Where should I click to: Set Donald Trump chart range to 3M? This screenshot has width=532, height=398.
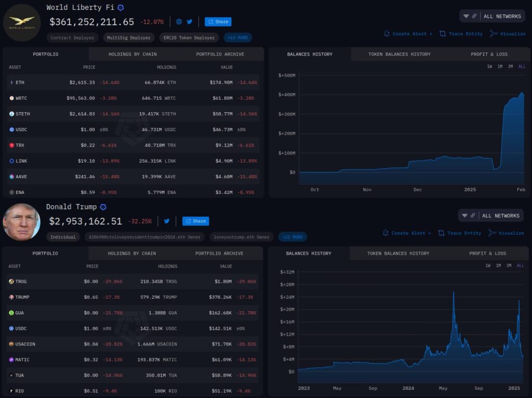coord(509,266)
